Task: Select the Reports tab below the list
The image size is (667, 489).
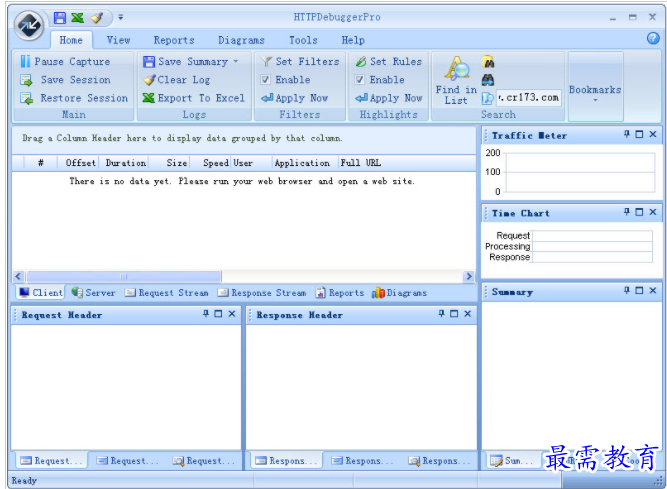Action: tap(340, 293)
